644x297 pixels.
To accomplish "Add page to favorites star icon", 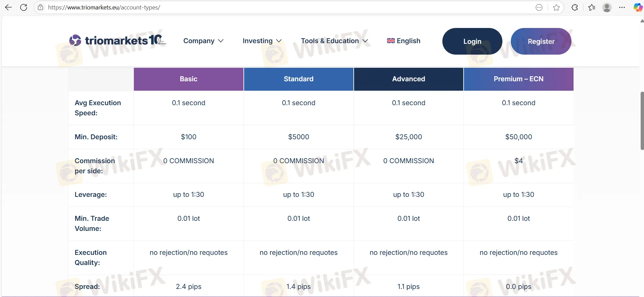I will pos(556,7).
